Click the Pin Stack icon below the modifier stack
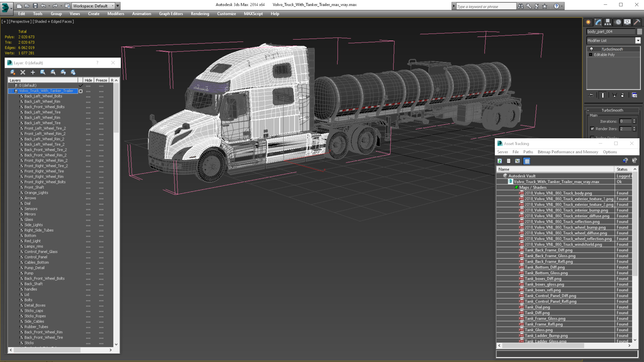The image size is (644, 362). click(591, 95)
